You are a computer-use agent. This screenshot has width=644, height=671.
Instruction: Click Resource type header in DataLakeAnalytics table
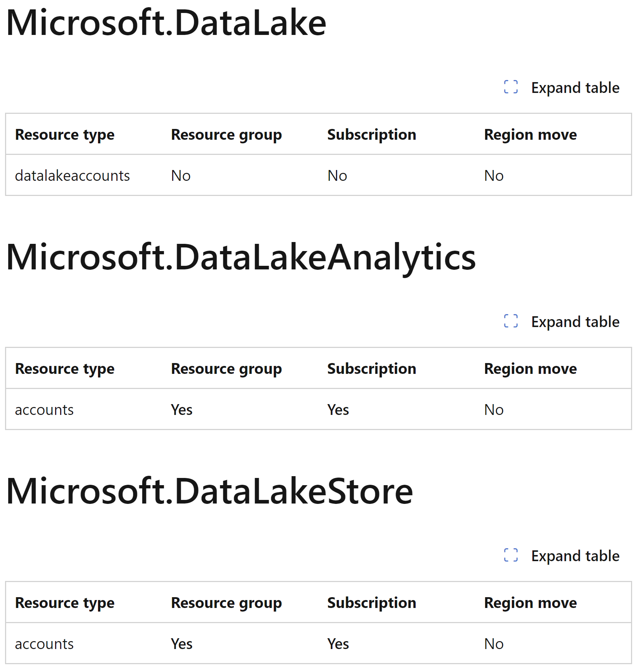click(x=65, y=369)
